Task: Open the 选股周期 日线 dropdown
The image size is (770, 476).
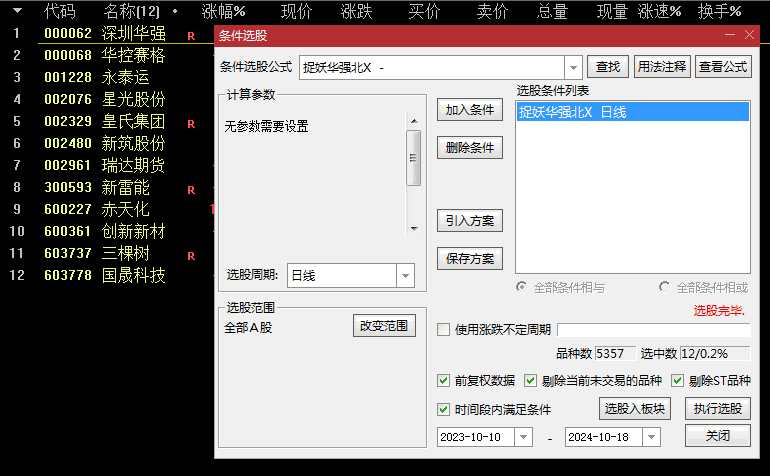Action: 405,276
